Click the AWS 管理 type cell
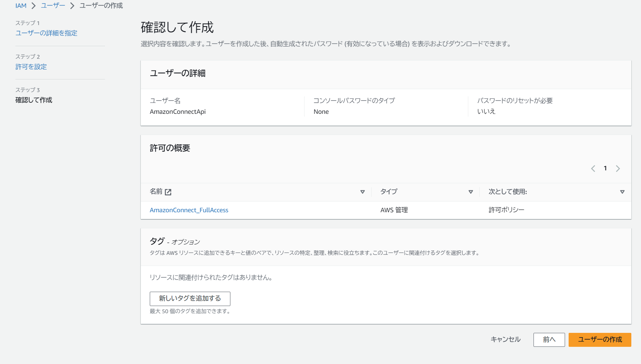This screenshot has width=641, height=364. click(394, 210)
